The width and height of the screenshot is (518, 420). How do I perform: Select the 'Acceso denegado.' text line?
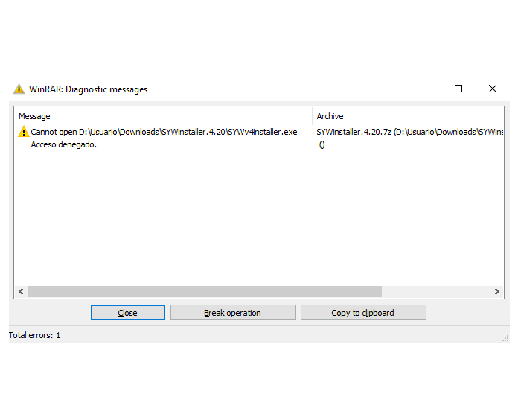coord(64,144)
